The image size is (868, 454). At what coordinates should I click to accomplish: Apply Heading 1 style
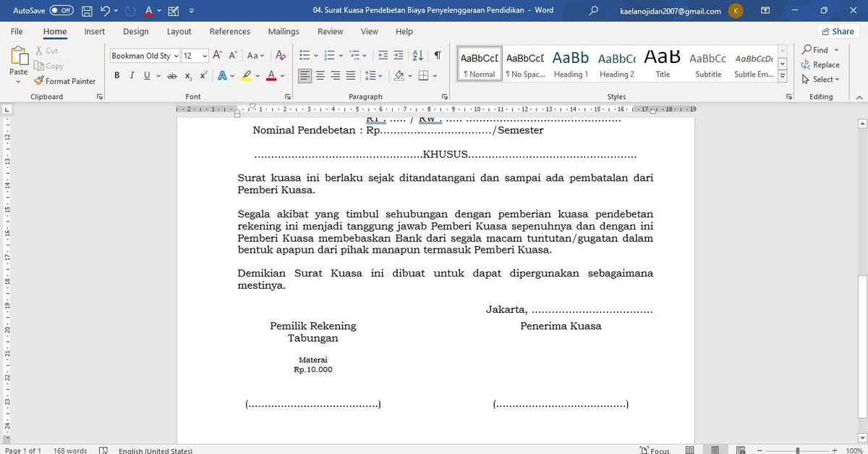tap(571, 64)
